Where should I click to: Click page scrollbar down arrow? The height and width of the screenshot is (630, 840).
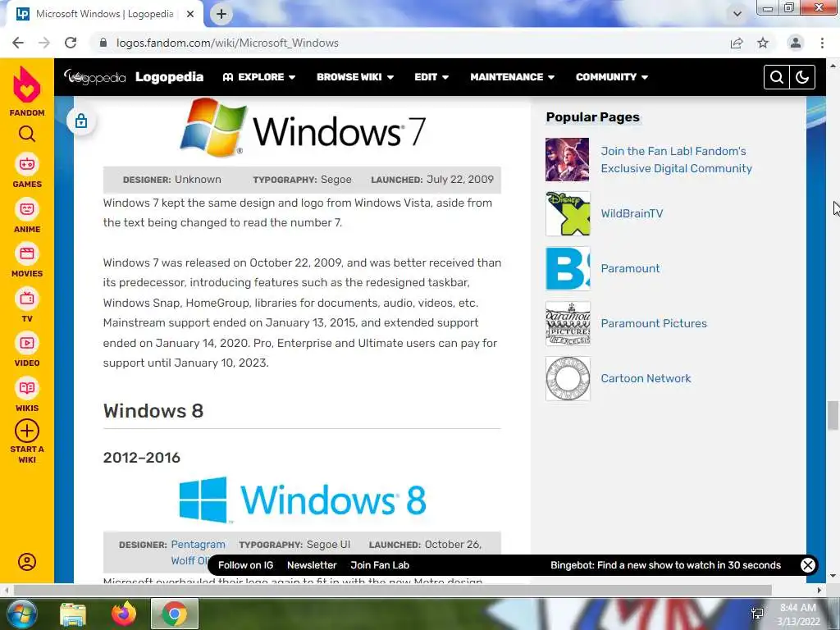(x=833, y=576)
